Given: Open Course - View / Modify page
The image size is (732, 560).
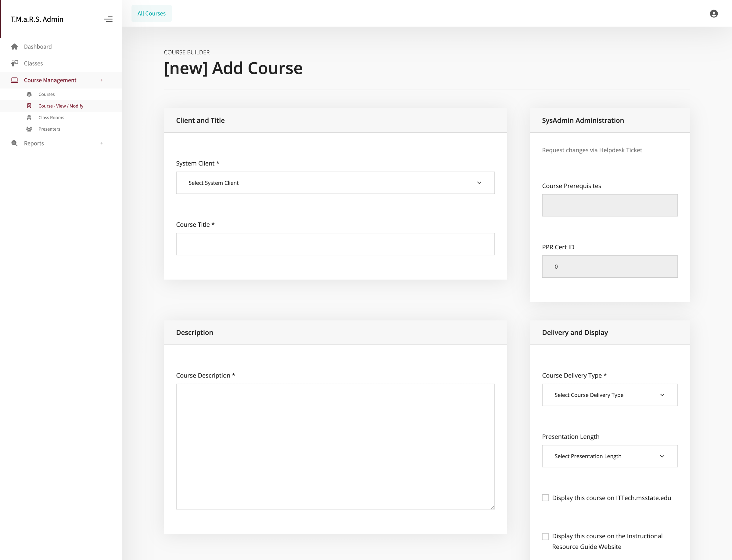Looking at the screenshot, I should point(61,106).
